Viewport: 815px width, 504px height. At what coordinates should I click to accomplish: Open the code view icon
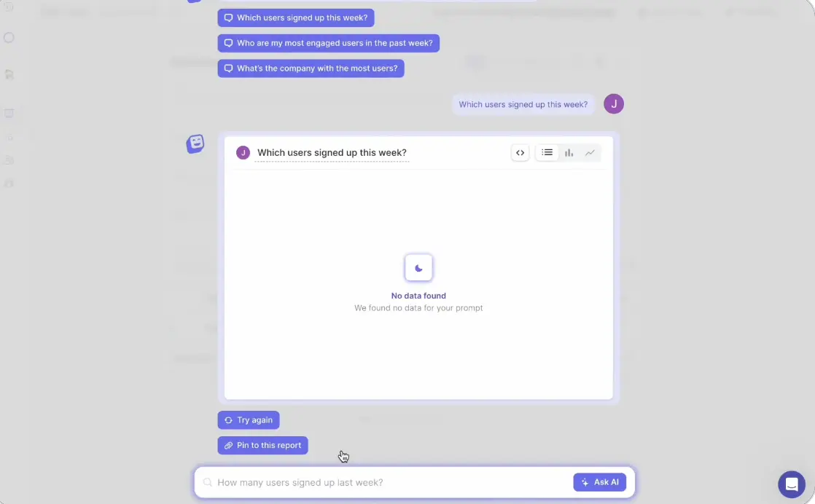(x=520, y=153)
